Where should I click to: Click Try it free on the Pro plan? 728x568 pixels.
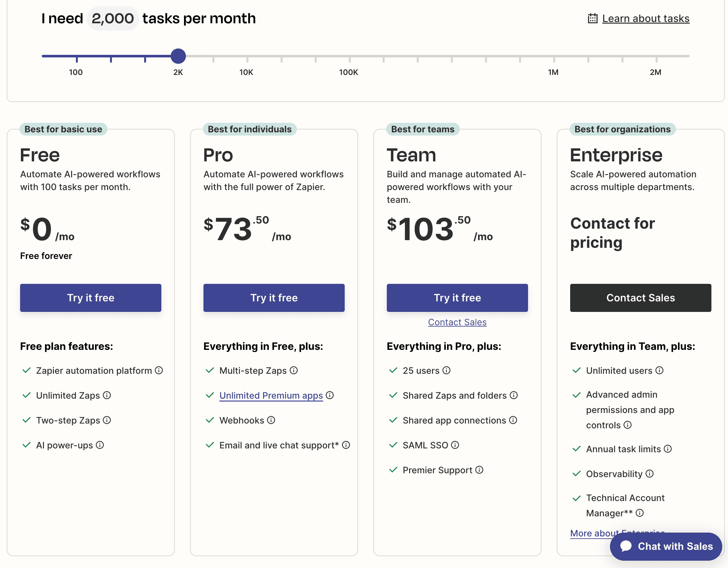point(274,298)
